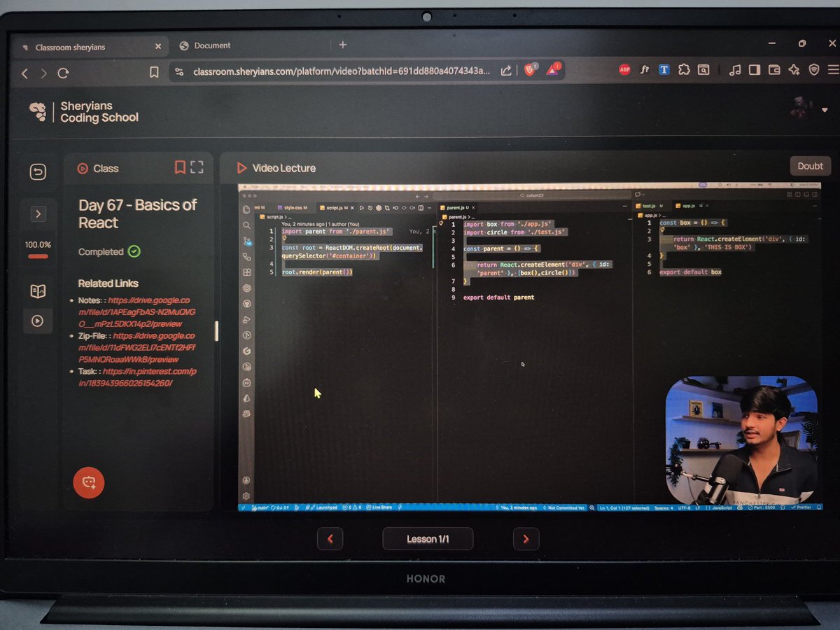Open the VPN shield icon
The height and width of the screenshot is (630, 840).
coord(813,69)
